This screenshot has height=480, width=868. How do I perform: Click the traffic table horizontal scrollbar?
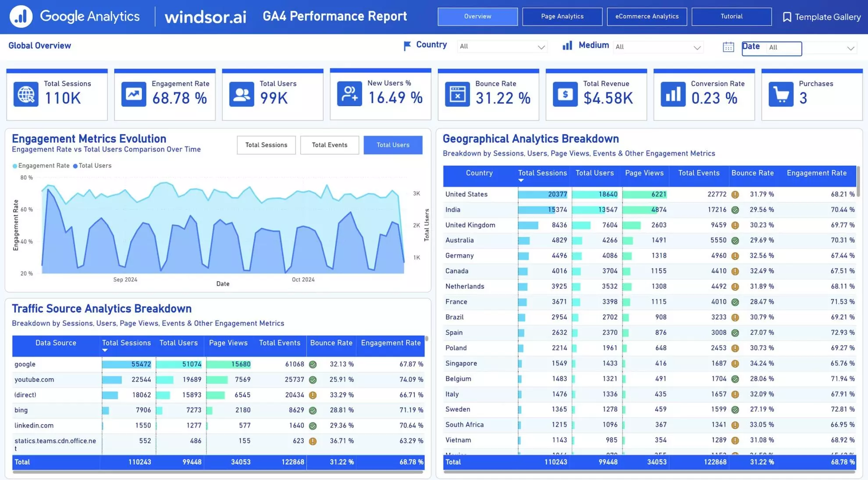pyautogui.click(x=218, y=472)
